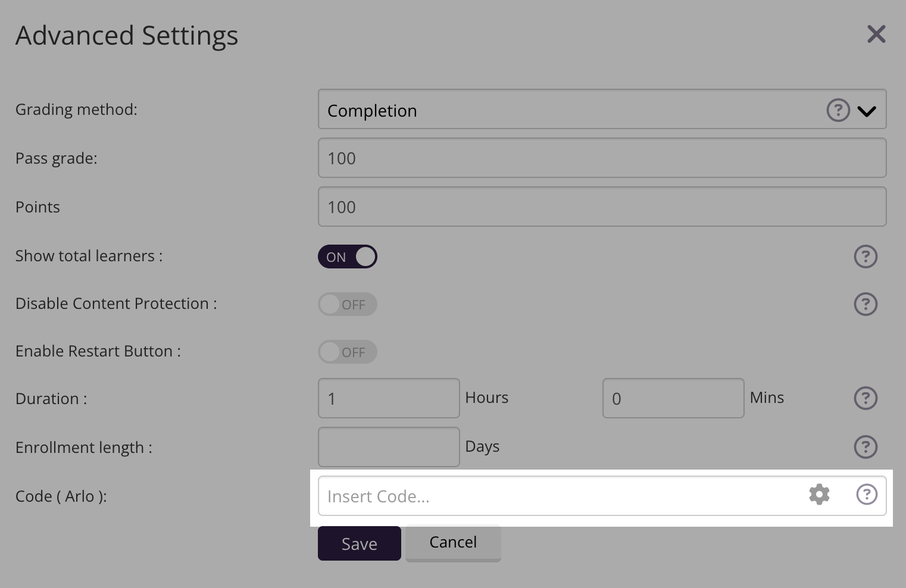View help for Enrollment length

[x=865, y=447]
